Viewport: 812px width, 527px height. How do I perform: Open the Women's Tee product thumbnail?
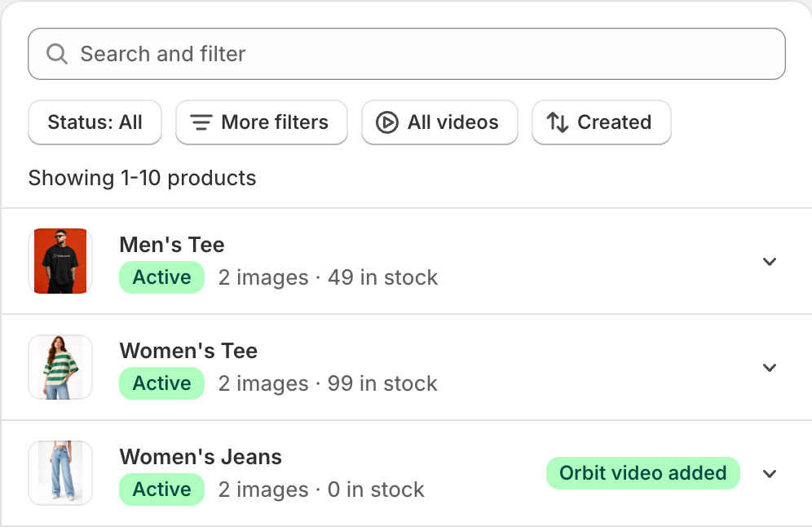(x=60, y=367)
